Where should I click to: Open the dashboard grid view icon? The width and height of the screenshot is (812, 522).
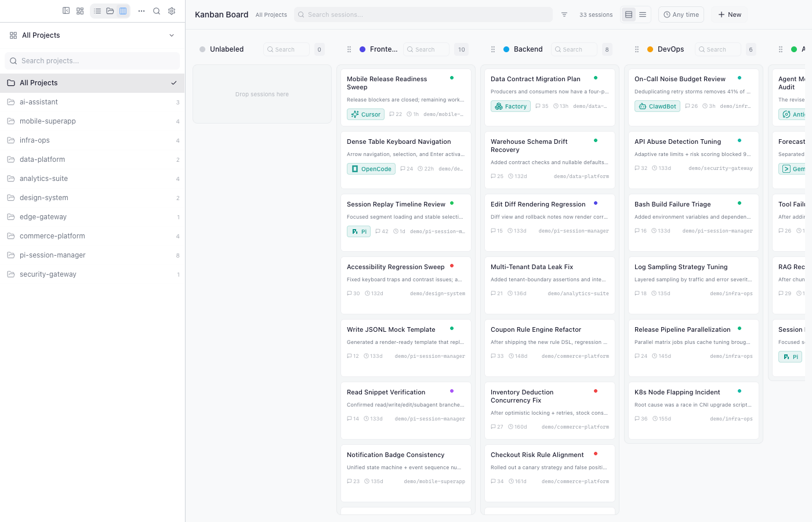[x=80, y=11]
